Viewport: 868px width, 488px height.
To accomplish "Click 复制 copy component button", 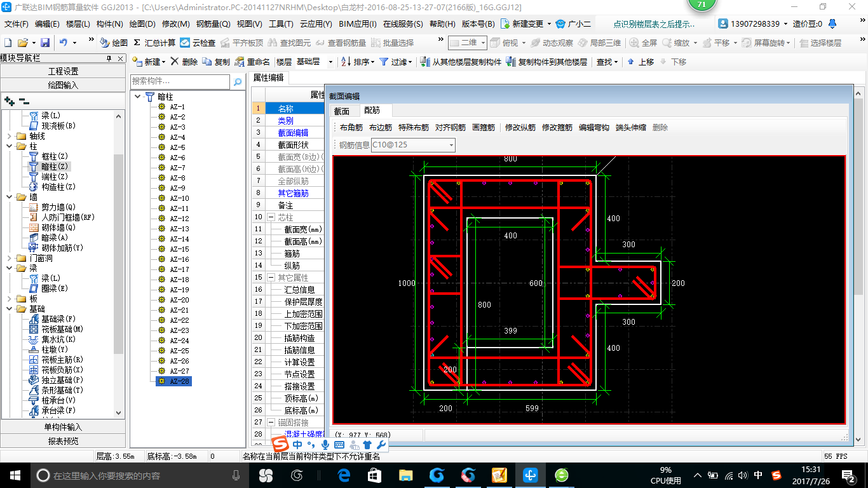I will click(216, 62).
